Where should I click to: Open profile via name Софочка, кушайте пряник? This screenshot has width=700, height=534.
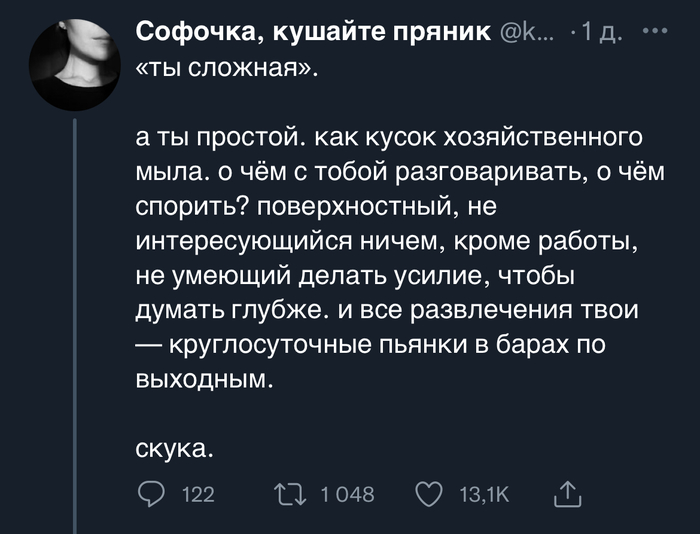coord(311,32)
